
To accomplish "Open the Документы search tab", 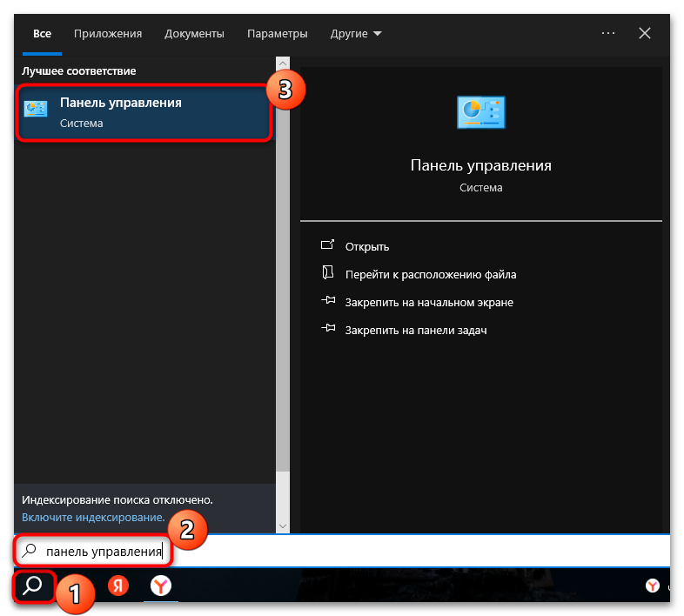I will (x=194, y=34).
